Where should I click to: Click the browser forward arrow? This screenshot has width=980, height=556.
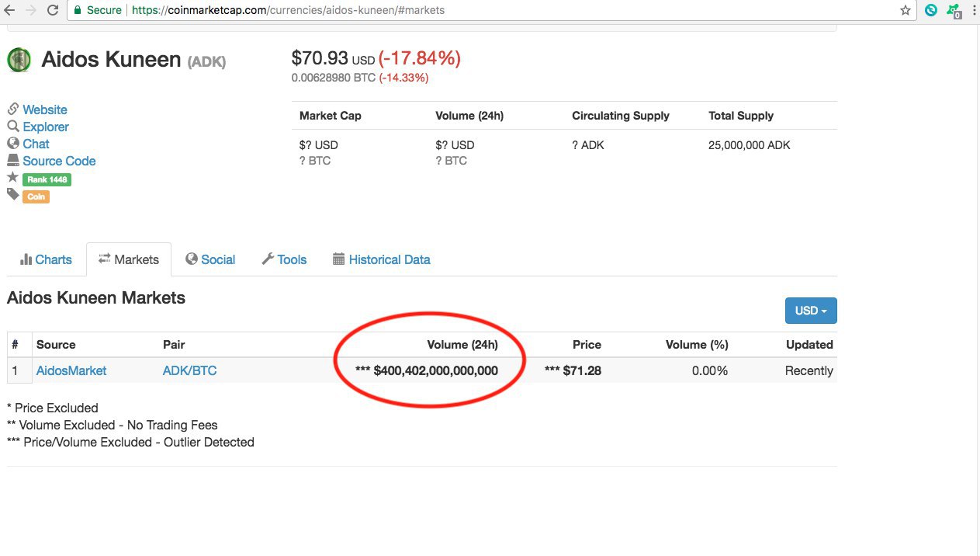click(31, 10)
